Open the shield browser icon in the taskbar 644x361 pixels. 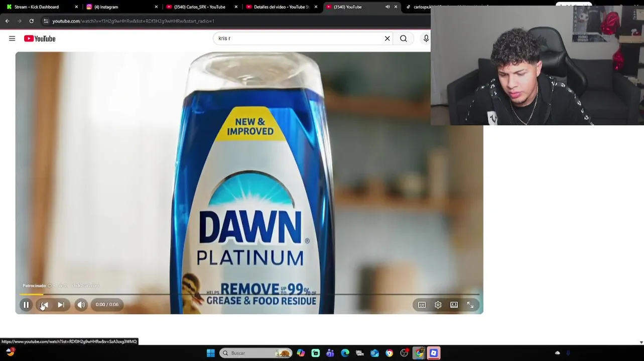pos(390,353)
